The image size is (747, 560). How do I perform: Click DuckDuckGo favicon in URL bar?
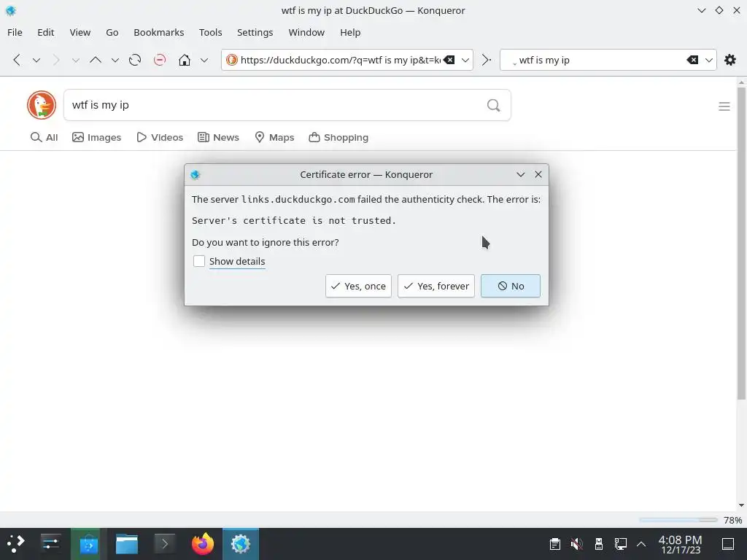(232, 60)
